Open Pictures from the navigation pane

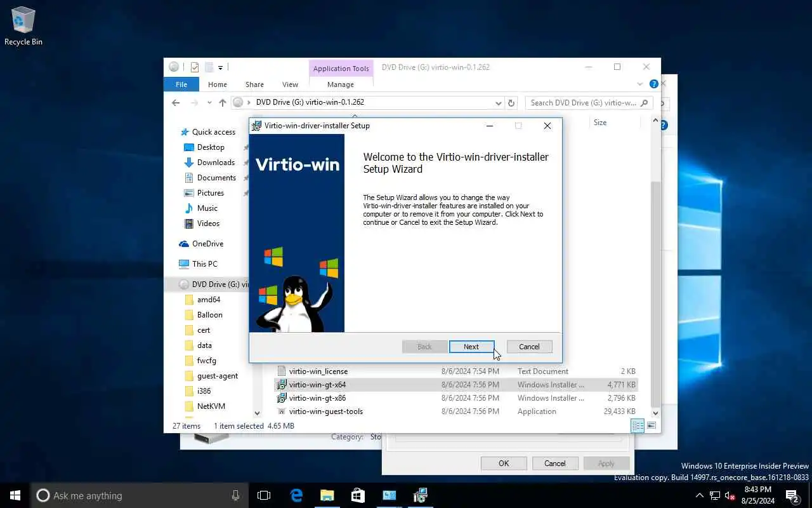tap(210, 193)
